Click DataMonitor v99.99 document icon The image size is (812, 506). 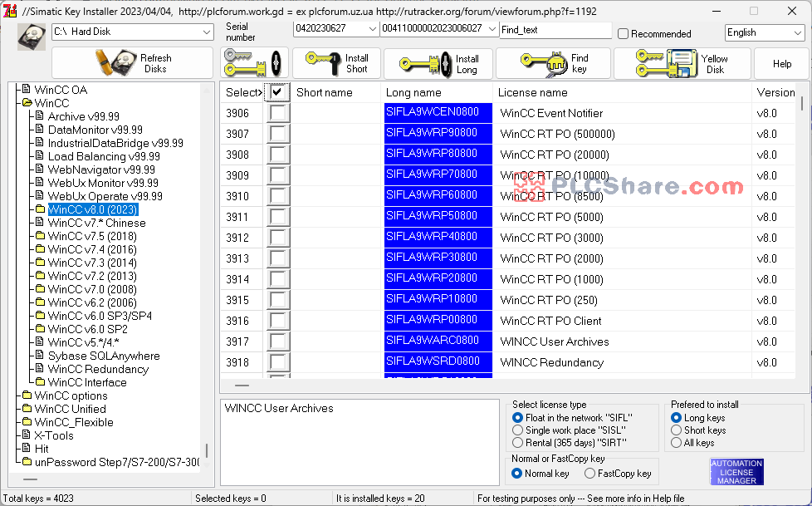click(x=40, y=129)
